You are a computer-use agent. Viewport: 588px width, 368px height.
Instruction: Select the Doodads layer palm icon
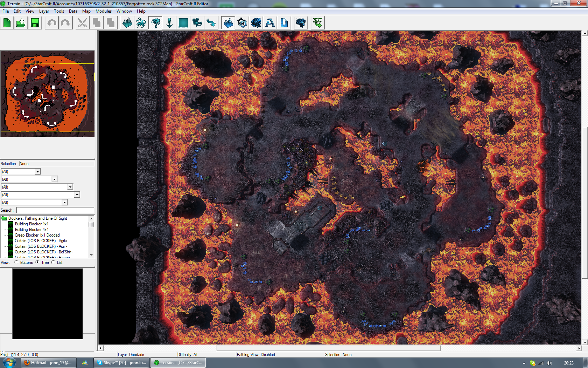[155, 23]
